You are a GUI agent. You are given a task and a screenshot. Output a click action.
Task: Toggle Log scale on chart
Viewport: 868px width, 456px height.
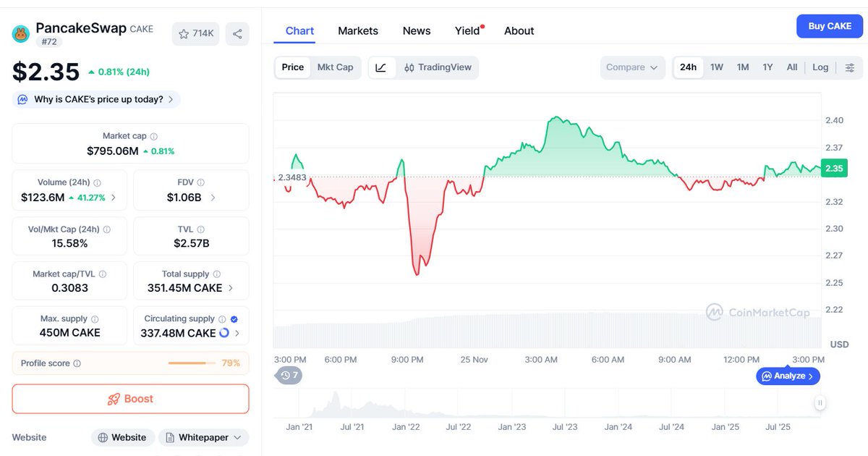pos(820,67)
